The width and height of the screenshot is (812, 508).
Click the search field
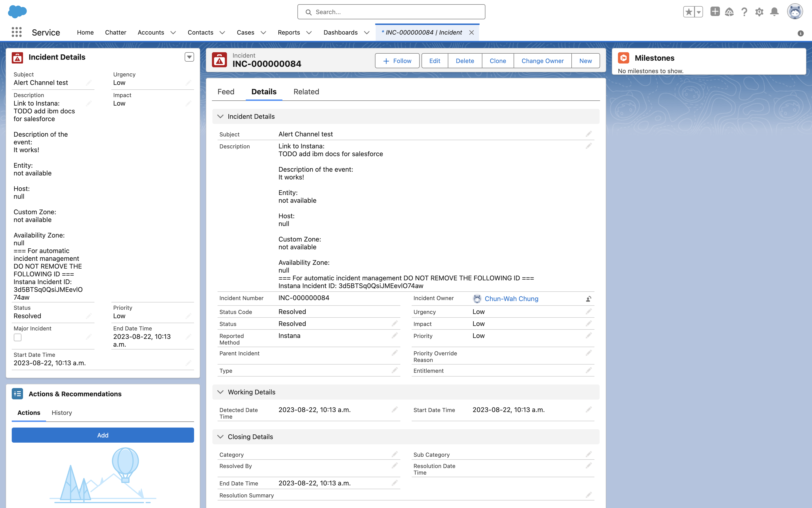(391, 12)
